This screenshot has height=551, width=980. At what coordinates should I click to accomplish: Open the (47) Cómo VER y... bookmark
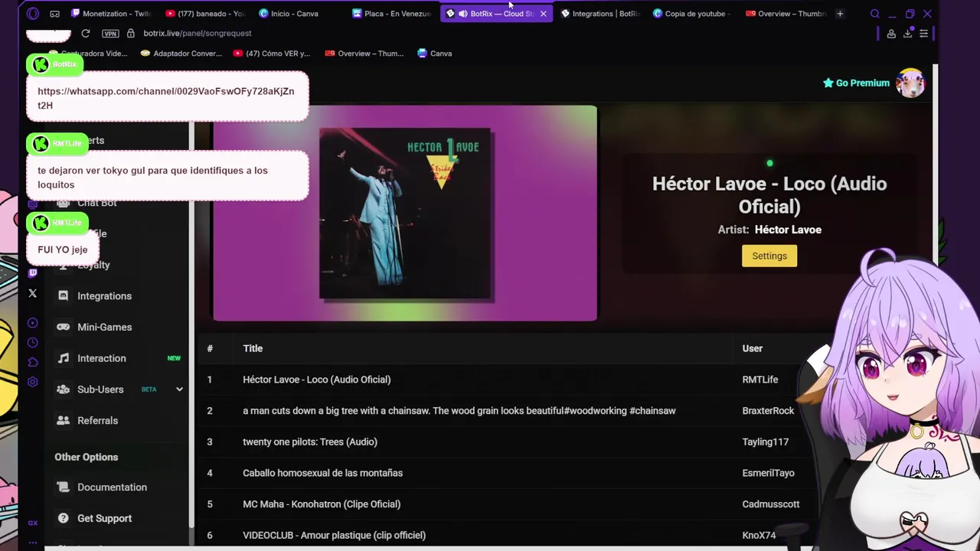[x=272, y=54]
